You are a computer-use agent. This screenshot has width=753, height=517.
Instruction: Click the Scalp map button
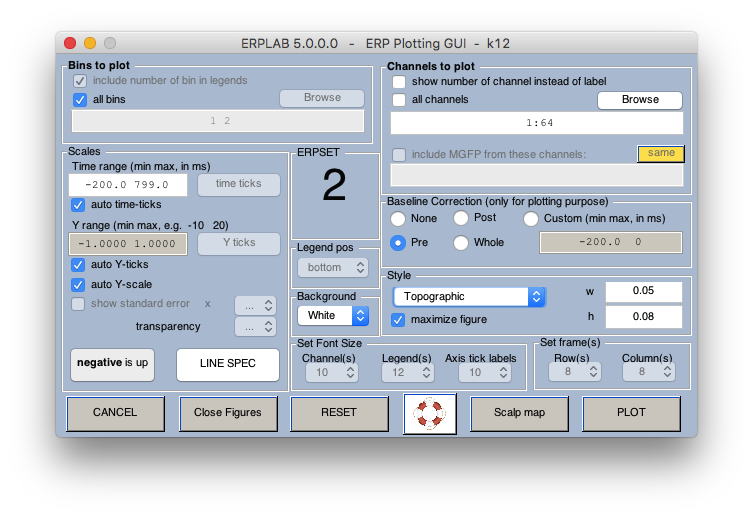click(x=520, y=413)
